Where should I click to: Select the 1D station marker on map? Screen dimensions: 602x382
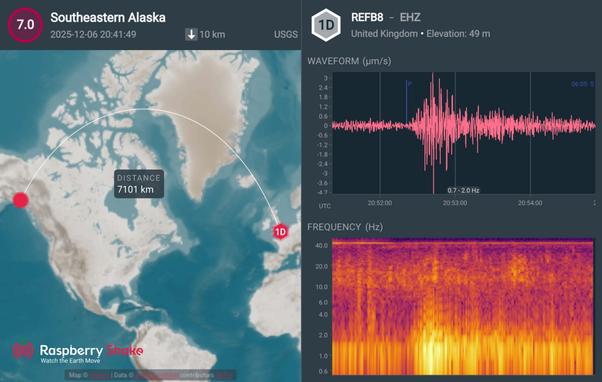[280, 232]
